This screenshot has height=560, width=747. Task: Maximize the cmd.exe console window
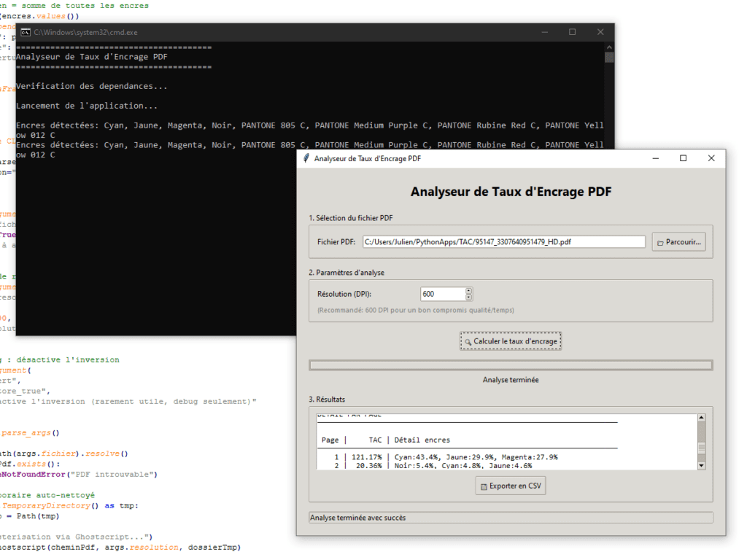point(572,32)
